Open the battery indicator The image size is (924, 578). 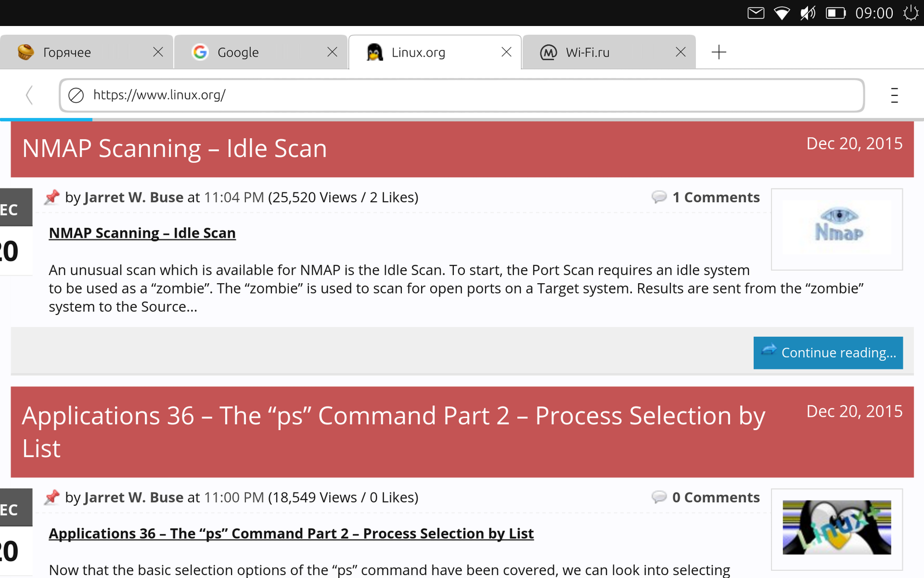click(x=835, y=13)
